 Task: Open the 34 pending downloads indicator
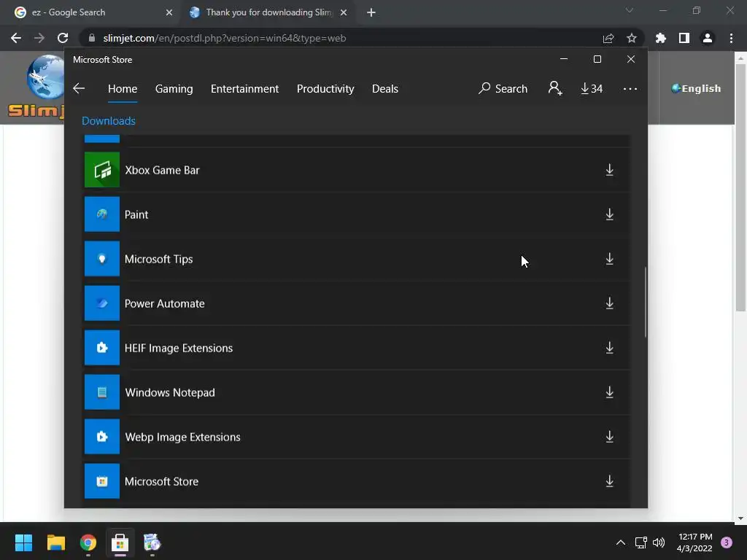[x=592, y=88]
